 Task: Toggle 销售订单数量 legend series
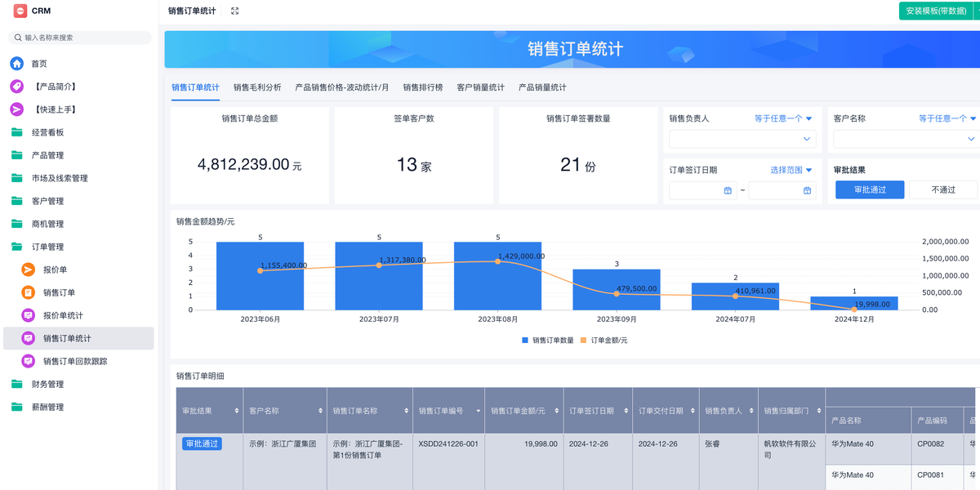(x=547, y=340)
